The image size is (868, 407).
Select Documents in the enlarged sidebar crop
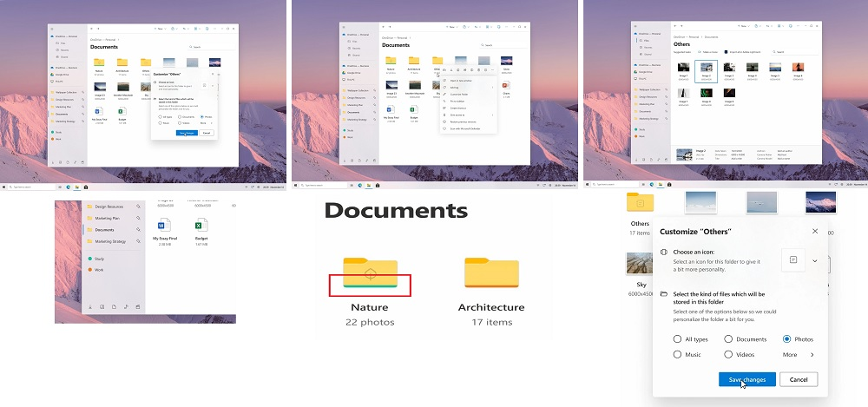[x=104, y=229]
